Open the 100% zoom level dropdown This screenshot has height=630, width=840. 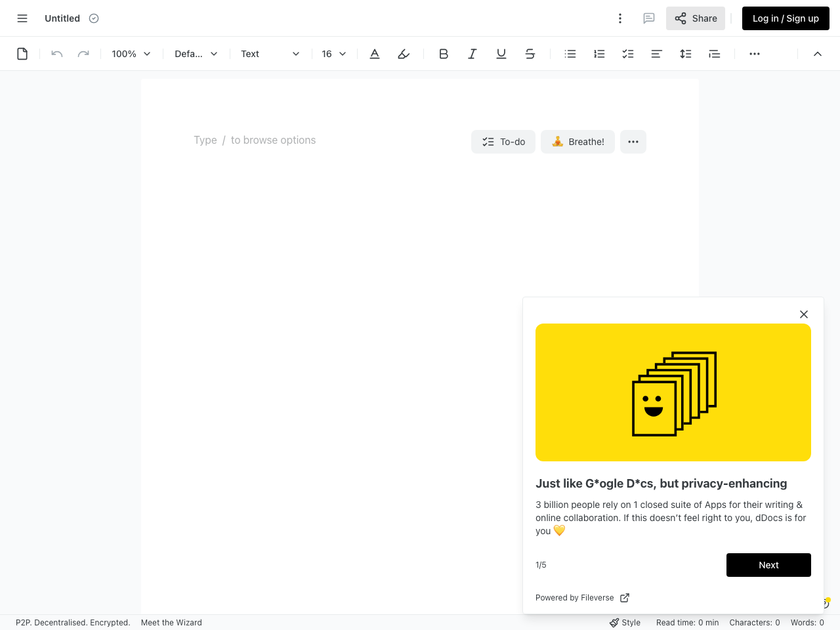130,53
